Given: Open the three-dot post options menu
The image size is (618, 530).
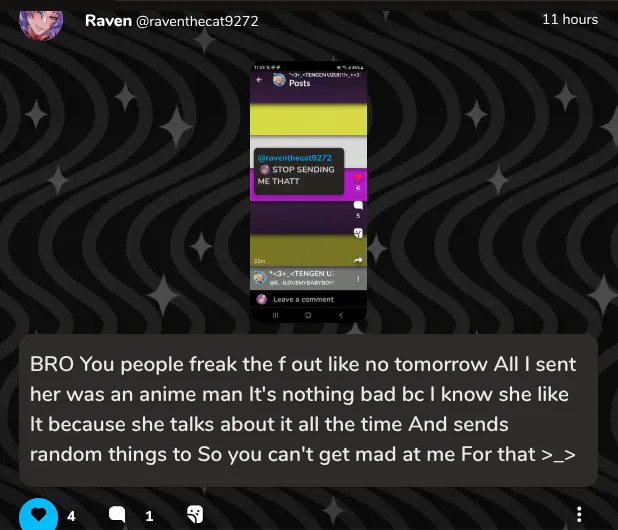Looking at the screenshot, I should pyautogui.click(x=579, y=515).
